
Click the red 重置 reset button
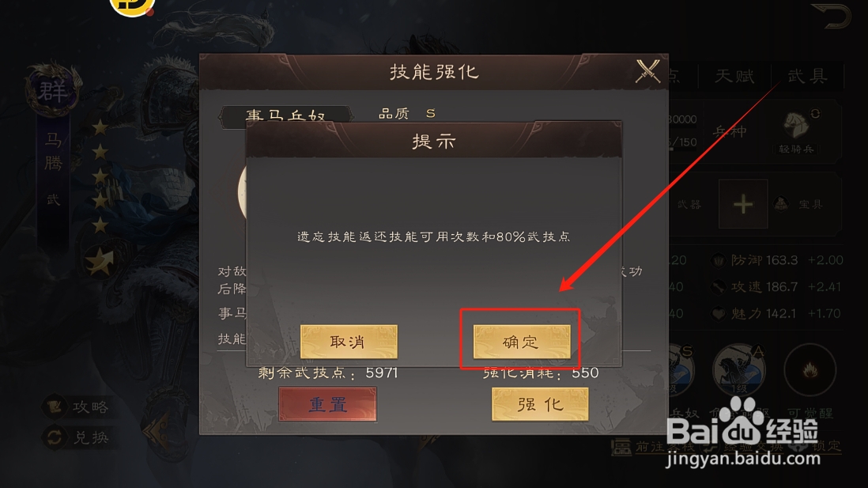(328, 404)
